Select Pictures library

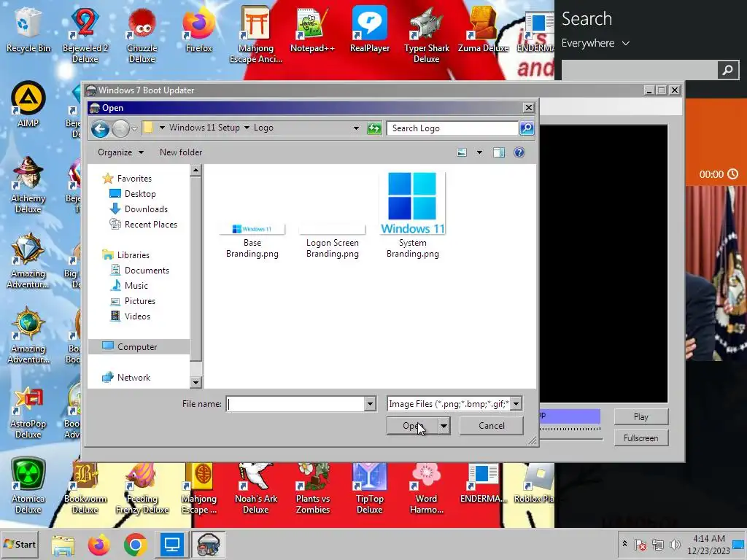(139, 301)
